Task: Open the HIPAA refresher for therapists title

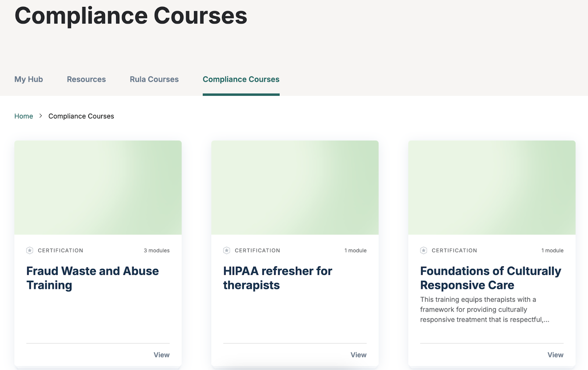Action: (277, 278)
